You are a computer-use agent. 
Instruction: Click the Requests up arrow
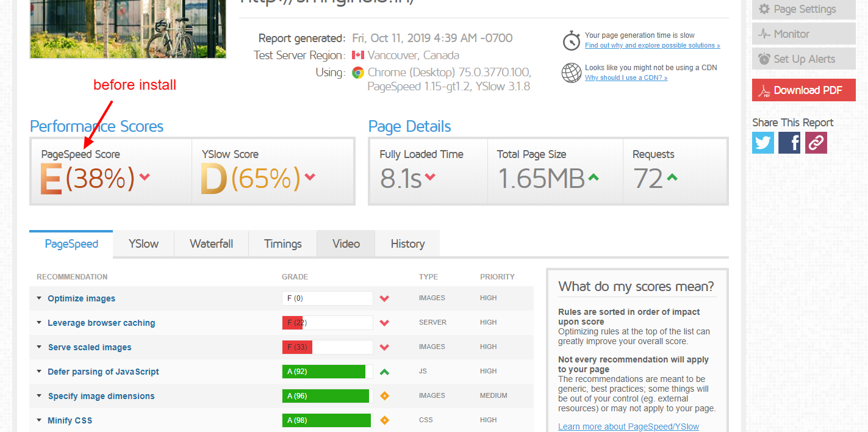tap(672, 178)
